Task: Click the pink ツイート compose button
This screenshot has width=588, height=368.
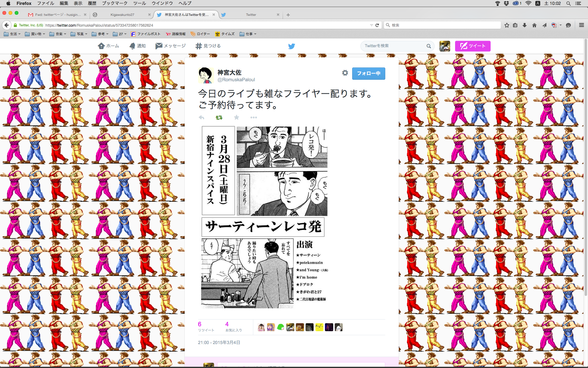Action: click(473, 46)
